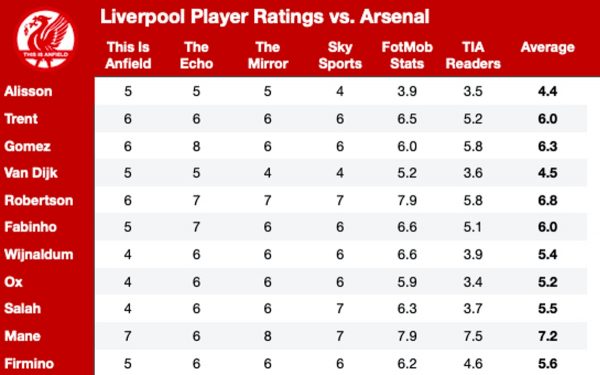Click the This Is Anfield logo
The height and width of the screenshot is (375, 600).
(46, 39)
